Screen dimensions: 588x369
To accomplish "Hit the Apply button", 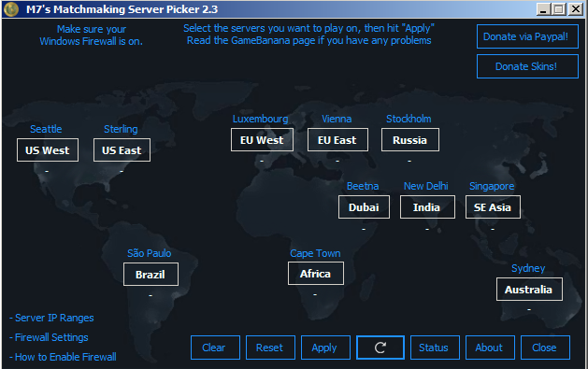I will point(325,348).
